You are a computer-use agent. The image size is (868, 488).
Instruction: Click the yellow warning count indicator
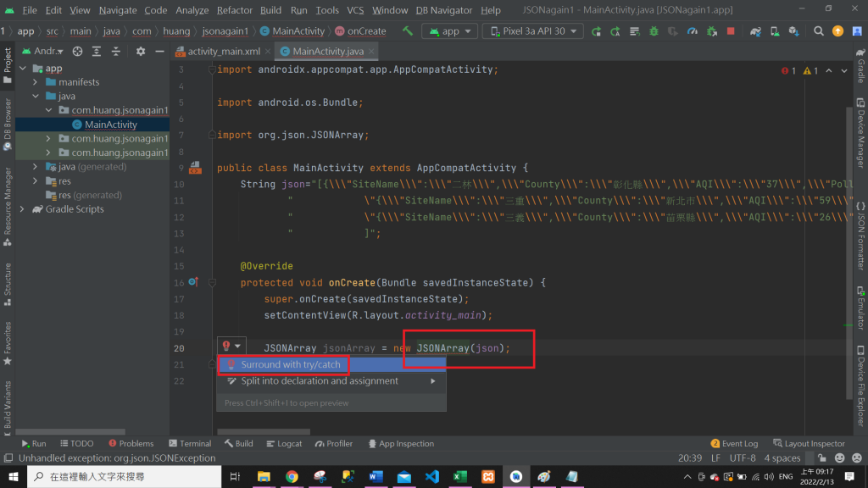point(810,71)
